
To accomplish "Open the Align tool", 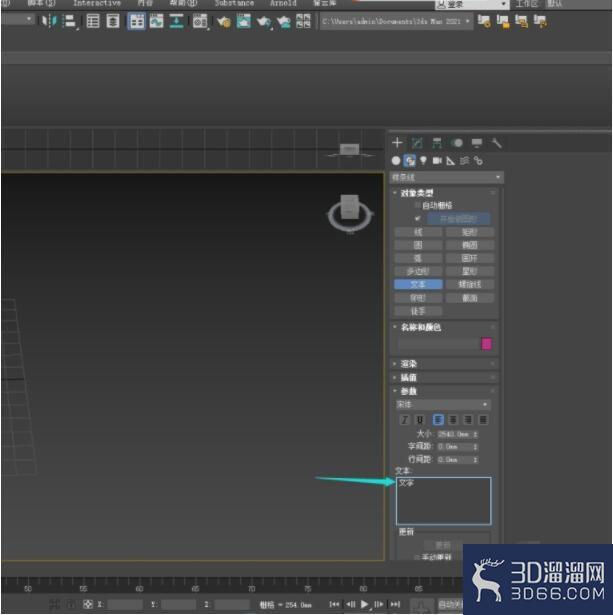I will pyautogui.click(x=70, y=21).
